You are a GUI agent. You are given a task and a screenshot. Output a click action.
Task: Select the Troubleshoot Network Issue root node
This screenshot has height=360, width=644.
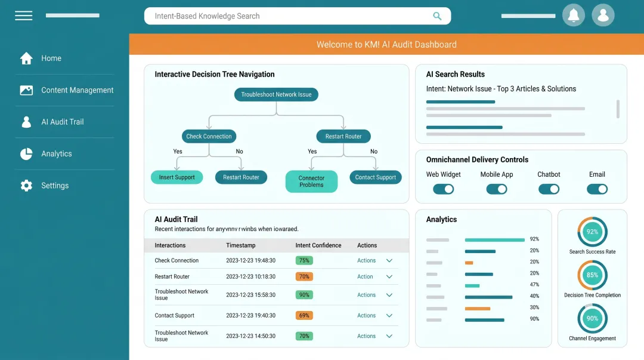[277, 95]
